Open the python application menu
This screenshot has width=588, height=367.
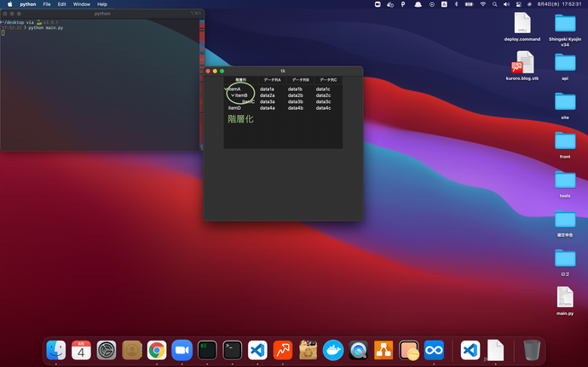coord(28,4)
